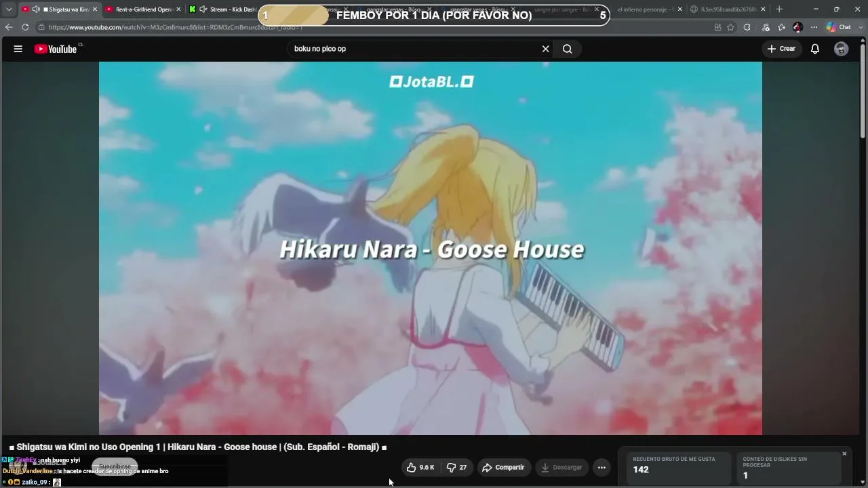
Task: Mute the Kick Stream tab audio
Action: [x=203, y=9]
